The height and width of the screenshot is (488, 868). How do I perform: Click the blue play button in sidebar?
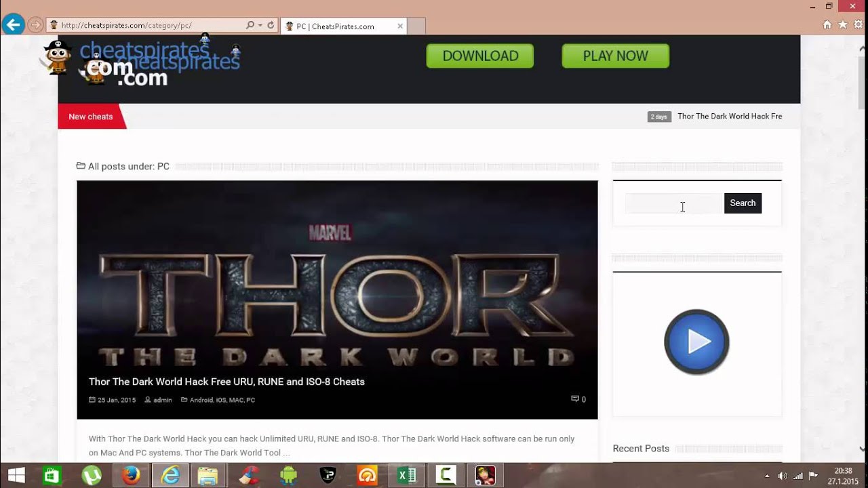696,342
